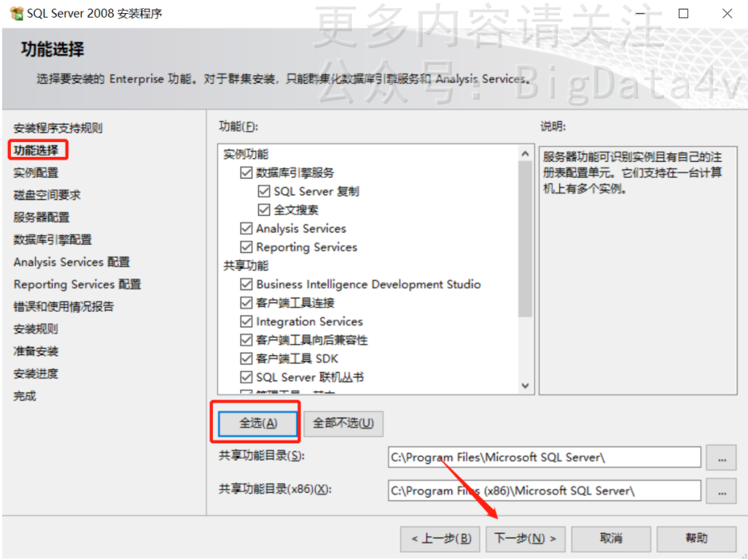Click the 全部不选(U) button

(343, 423)
